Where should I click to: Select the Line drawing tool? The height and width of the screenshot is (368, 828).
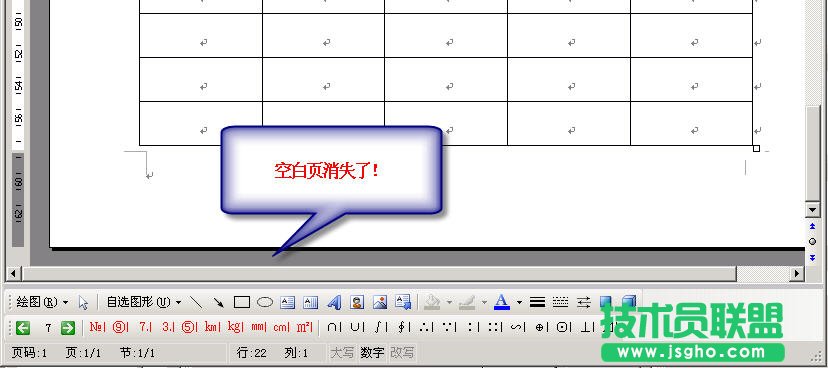[196, 303]
